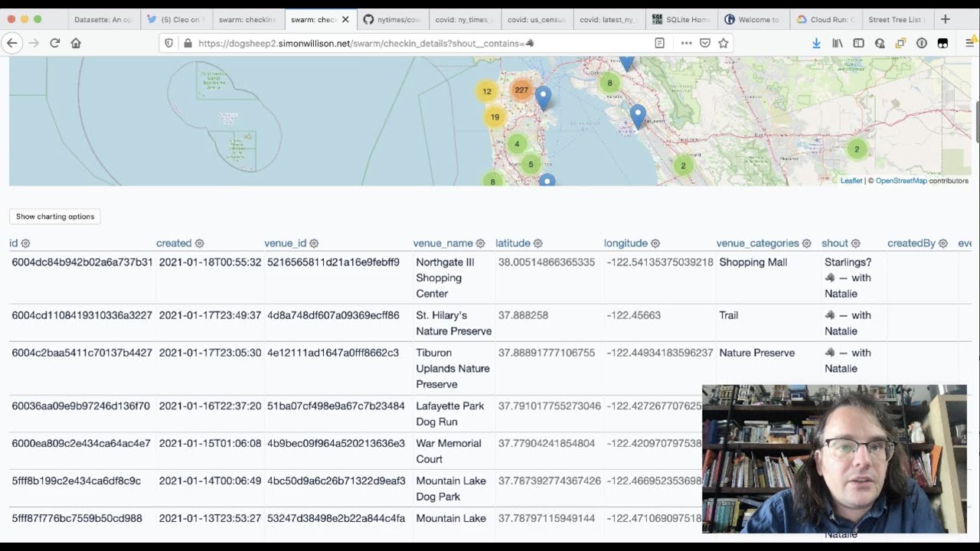Open column options gear for latitude

(x=537, y=243)
